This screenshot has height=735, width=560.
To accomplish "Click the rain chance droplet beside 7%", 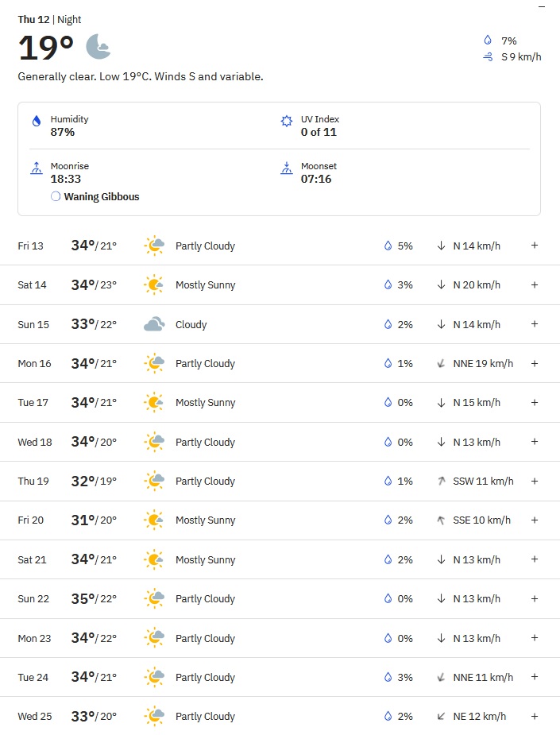I will [x=488, y=41].
